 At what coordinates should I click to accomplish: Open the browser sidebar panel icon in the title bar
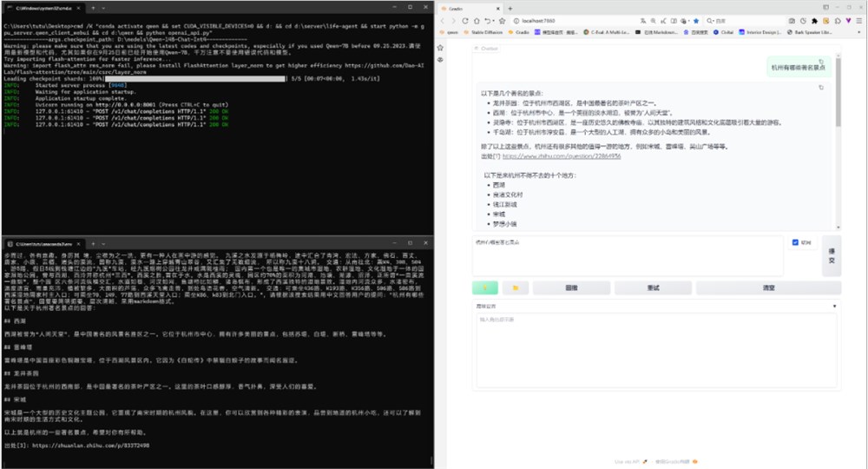point(825,7)
